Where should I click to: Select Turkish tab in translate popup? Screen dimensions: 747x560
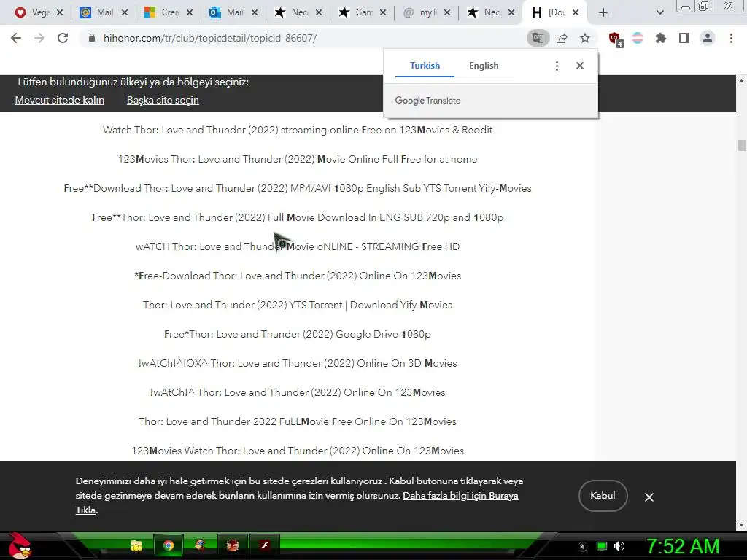pyautogui.click(x=425, y=66)
